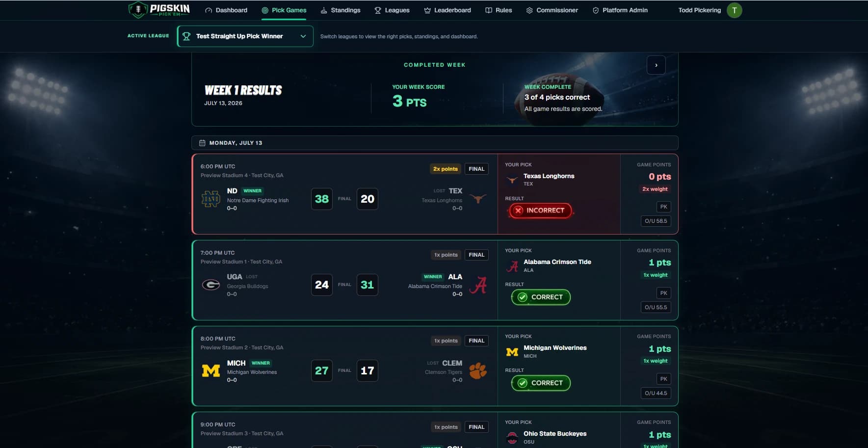Click the O/U 55.5 tag
This screenshot has width=868, height=448.
tap(656, 307)
